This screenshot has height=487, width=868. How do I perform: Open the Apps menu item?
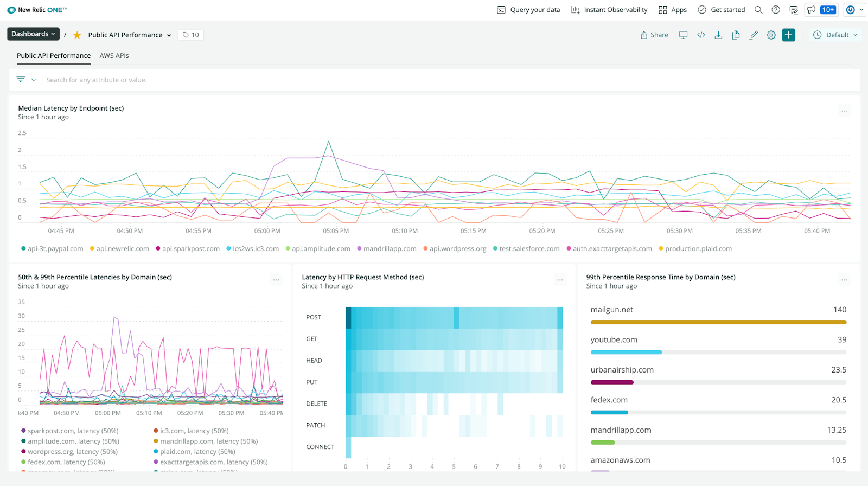(x=673, y=10)
